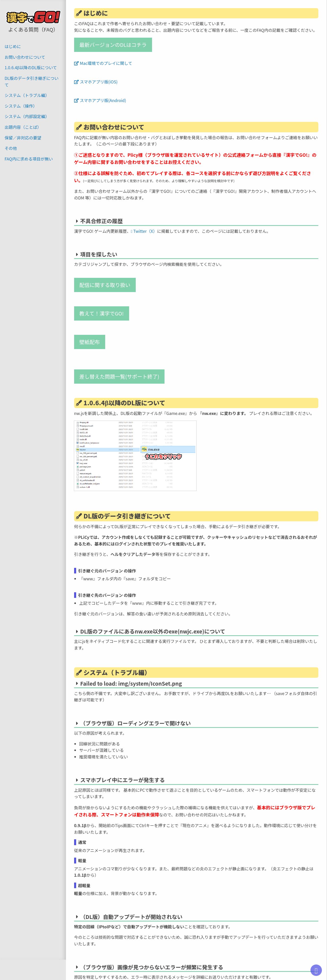Open 保留／非対応の要望 sidebar entry
327x980 pixels.
23,138
